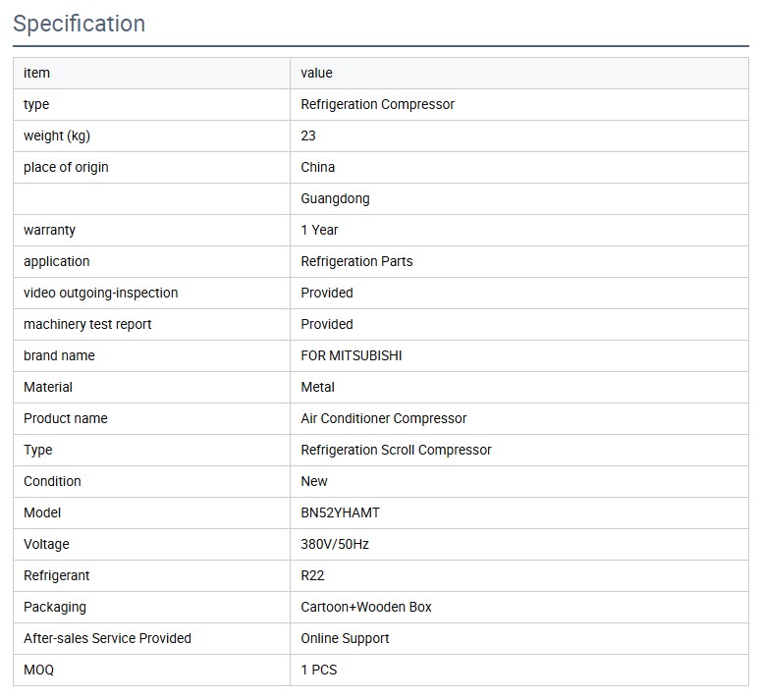Image resolution: width=761 pixels, height=700 pixels.
Task: Select the 'Cartoon+Wooden Box' packaging value
Action: point(365,607)
